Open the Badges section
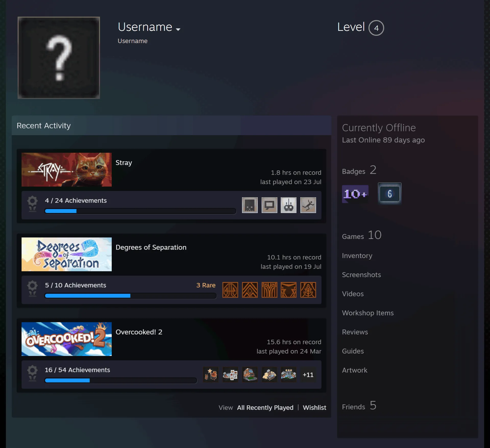Viewport: 490px width, 448px height. 359,170
